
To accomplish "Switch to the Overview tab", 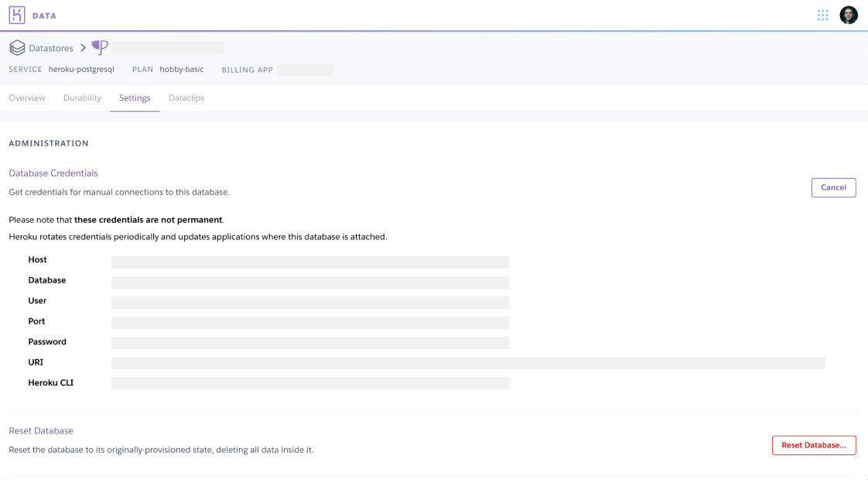I will click(27, 98).
